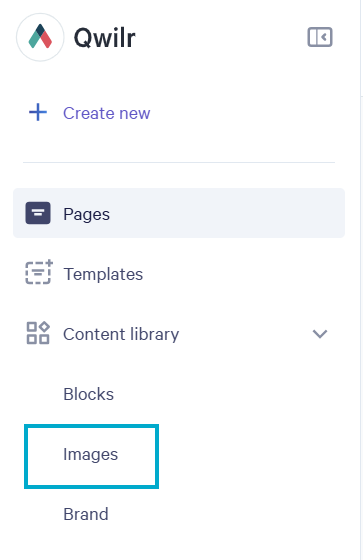This screenshot has width=363, height=560.
Task: Click blank space right of Brand
Action: [229, 514]
